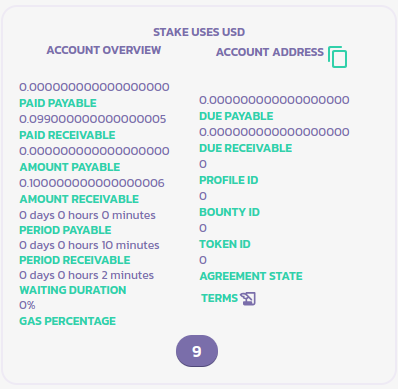
Task: Select the PAID RECEIVABLE value 0.09900000000000005
Action: point(93,119)
